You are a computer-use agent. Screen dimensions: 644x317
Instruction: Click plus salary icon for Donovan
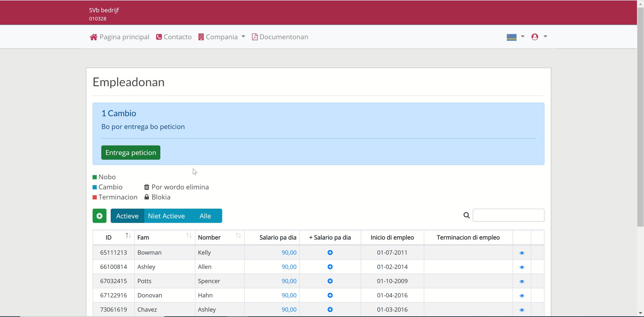click(330, 296)
